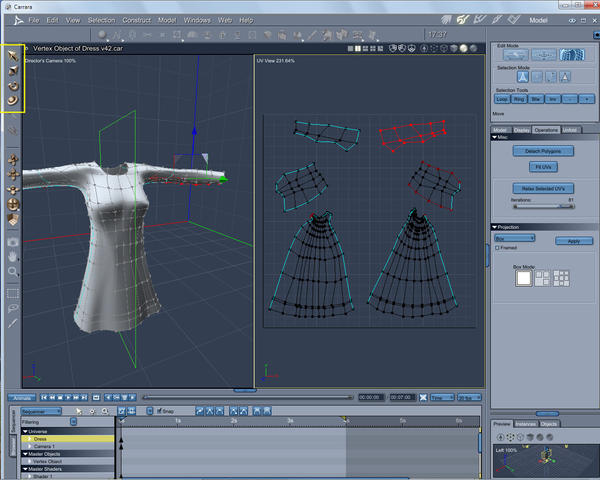600x480 pixels.
Task: Click the Ring selection tool button
Action: tap(519, 99)
